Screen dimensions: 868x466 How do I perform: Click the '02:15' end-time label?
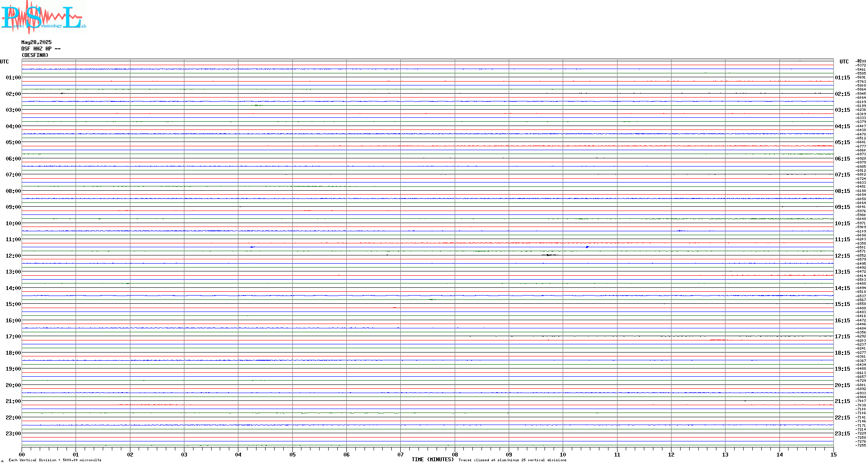843,94
